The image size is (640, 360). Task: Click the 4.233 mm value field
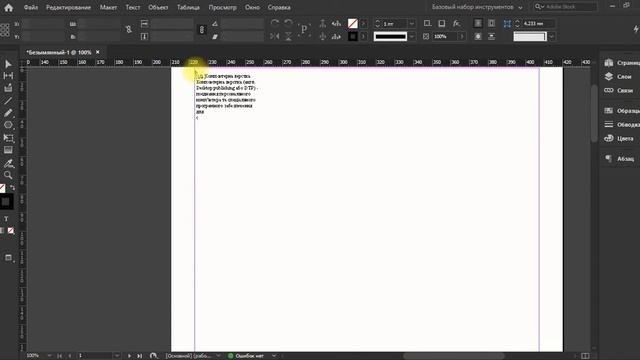coord(538,24)
